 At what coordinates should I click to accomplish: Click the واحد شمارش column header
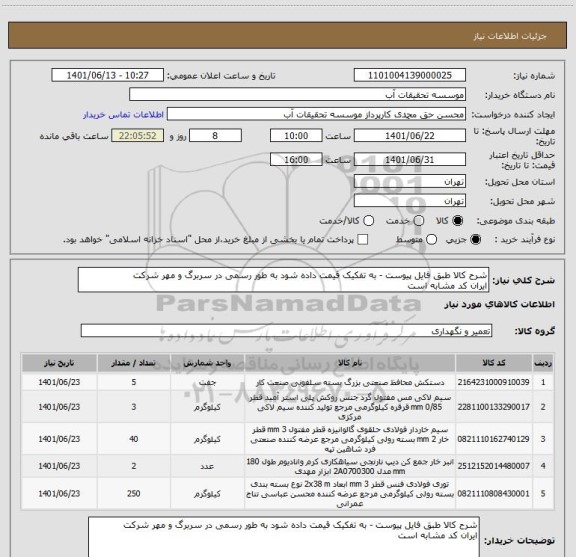tap(207, 363)
